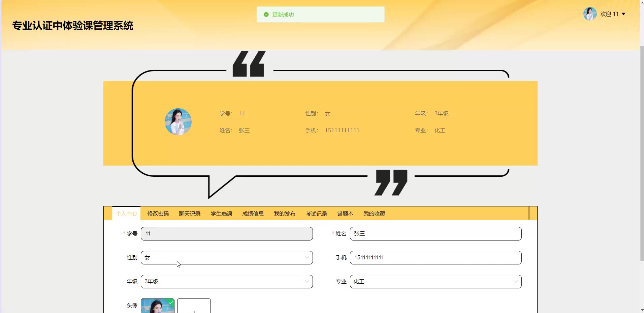Show the 我的收藏 tab
The width and height of the screenshot is (644, 313).
tap(374, 214)
